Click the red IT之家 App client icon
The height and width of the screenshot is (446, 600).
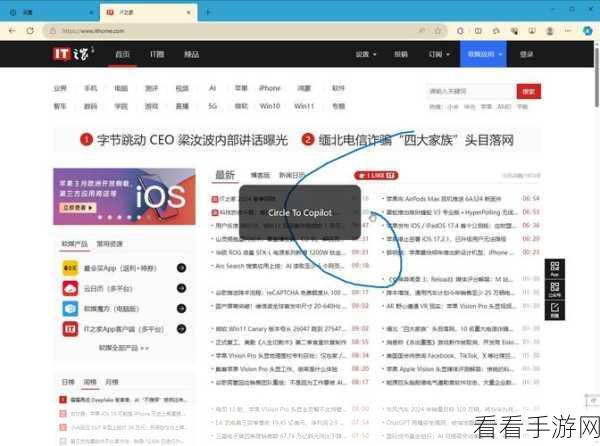pos(70,329)
